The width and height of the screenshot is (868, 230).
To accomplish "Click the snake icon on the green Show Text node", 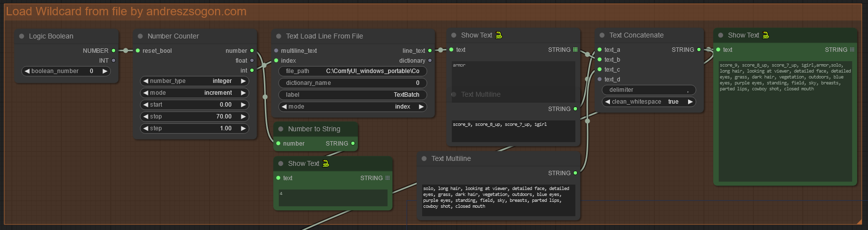I will coord(766,35).
